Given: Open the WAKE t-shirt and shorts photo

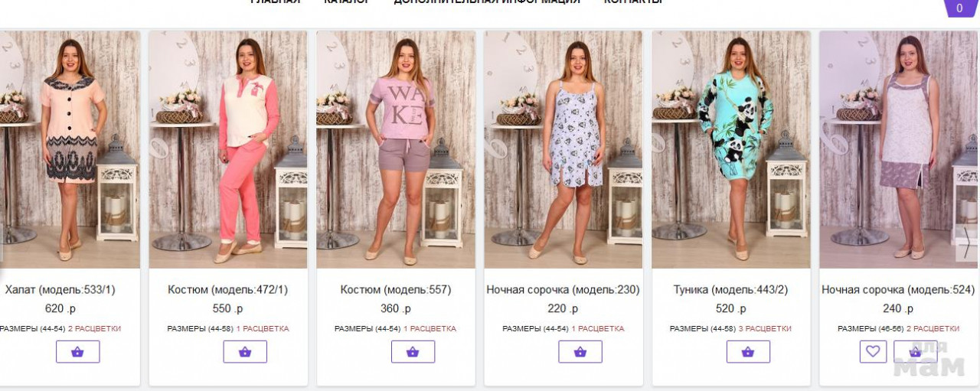Looking at the screenshot, I should pyautogui.click(x=396, y=149).
